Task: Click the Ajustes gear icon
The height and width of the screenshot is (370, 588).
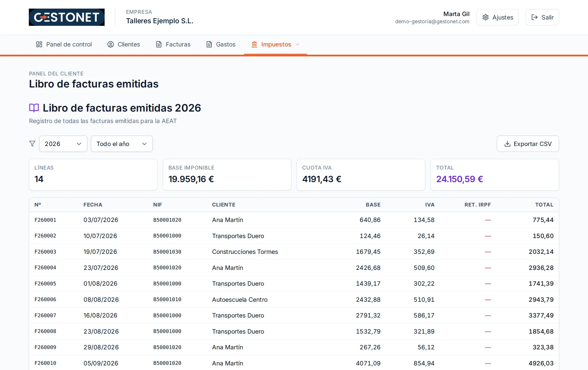Action: pos(486,17)
